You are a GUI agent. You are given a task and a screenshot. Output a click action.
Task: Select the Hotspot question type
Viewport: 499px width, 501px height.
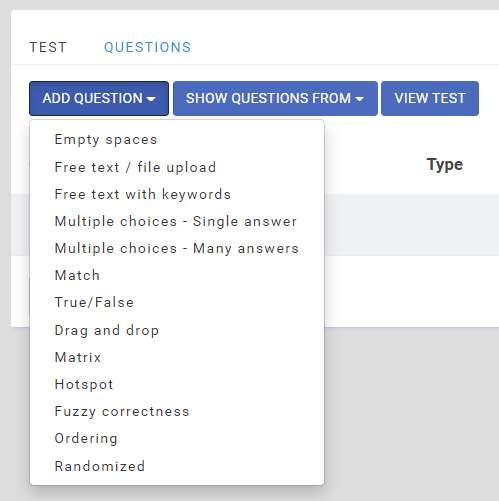[x=177, y=384]
